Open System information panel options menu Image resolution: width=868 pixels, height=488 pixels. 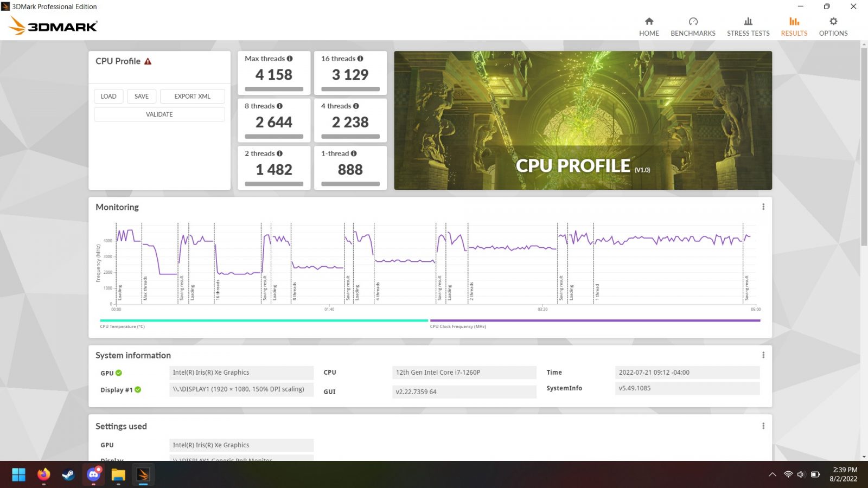[763, 355]
